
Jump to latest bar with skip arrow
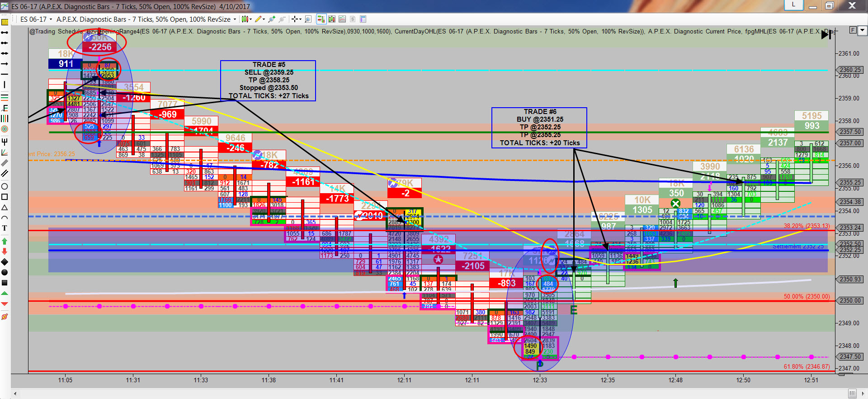(x=826, y=35)
